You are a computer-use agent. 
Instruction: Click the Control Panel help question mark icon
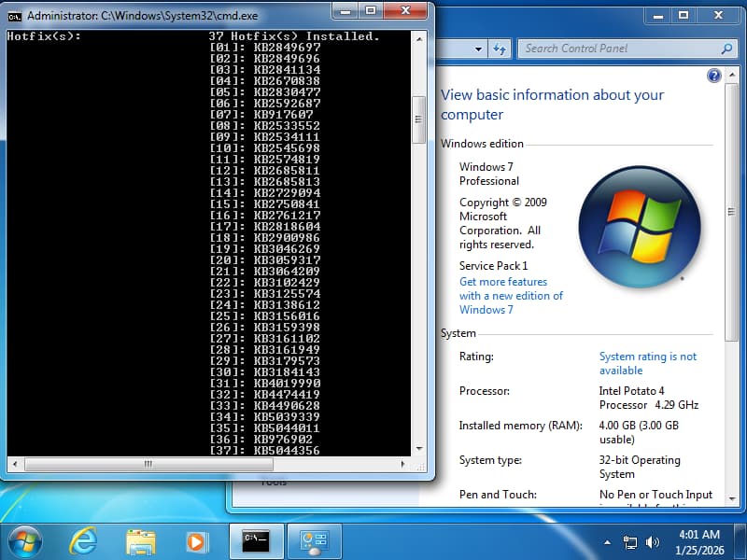[713, 76]
